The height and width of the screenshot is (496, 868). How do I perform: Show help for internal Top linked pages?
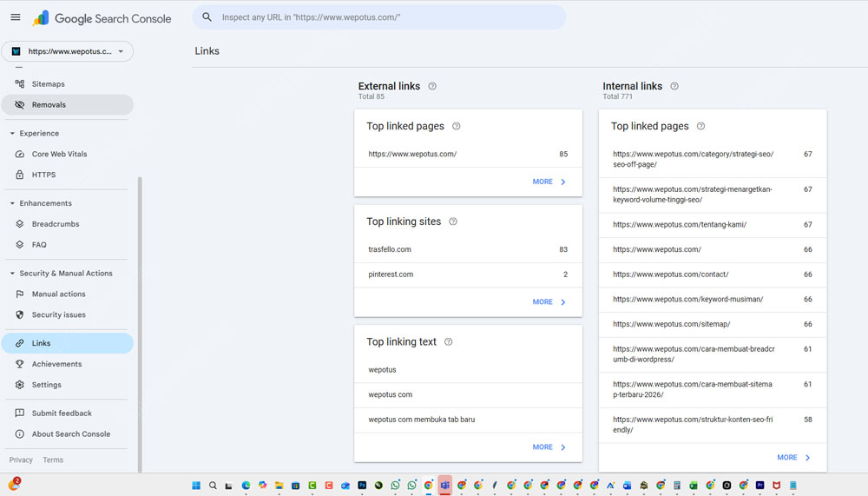click(x=700, y=126)
